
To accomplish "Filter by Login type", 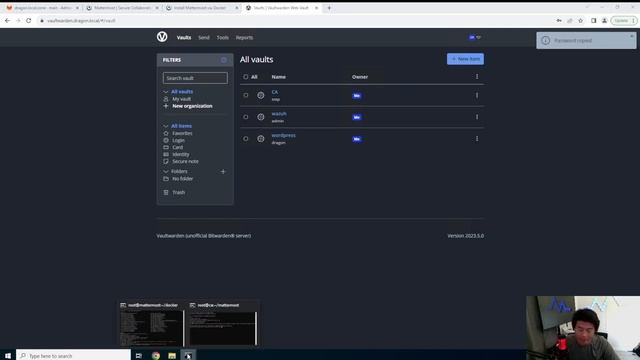I will [x=178, y=140].
